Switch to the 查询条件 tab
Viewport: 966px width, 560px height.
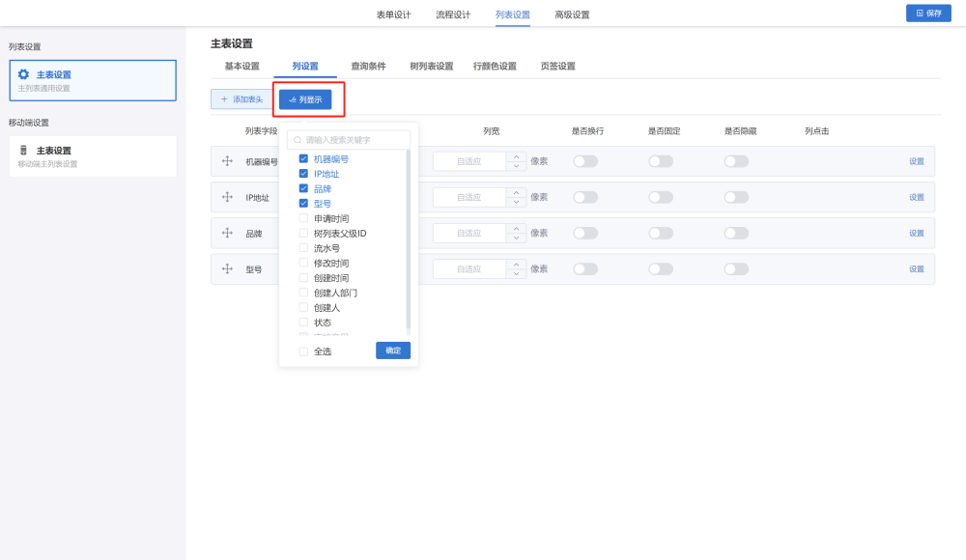tap(368, 67)
